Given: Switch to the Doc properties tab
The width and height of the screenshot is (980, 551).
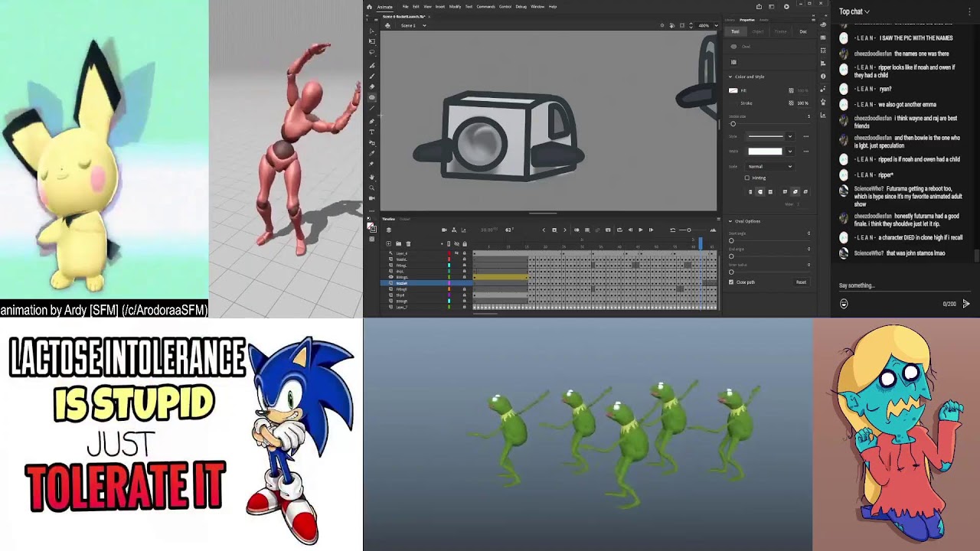Looking at the screenshot, I should (803, 31).
